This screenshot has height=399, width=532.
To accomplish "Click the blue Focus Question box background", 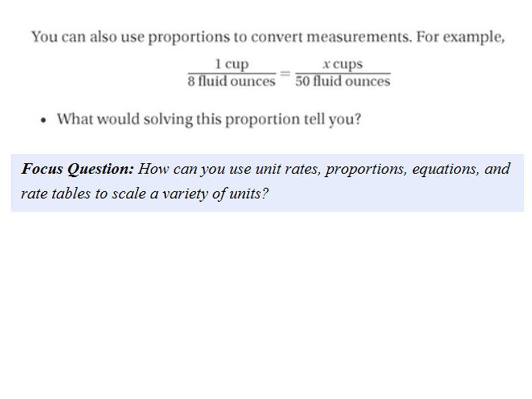I will coord(267,182).
